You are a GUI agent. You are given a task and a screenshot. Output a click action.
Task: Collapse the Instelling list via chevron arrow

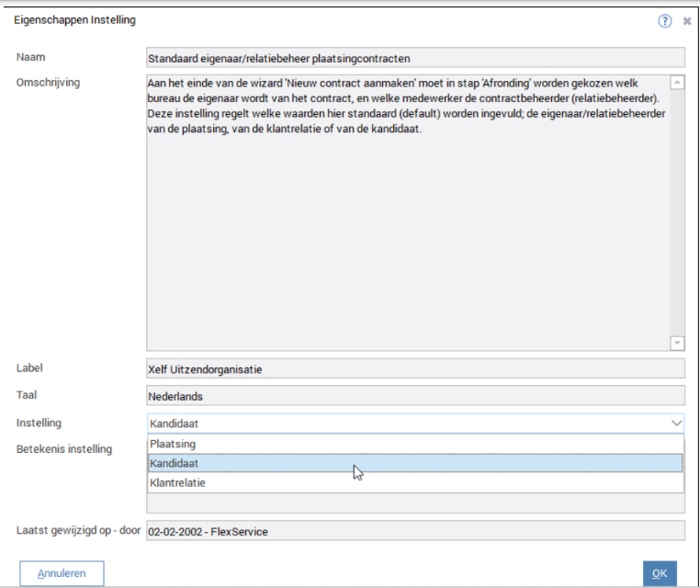tap(676, 424)
